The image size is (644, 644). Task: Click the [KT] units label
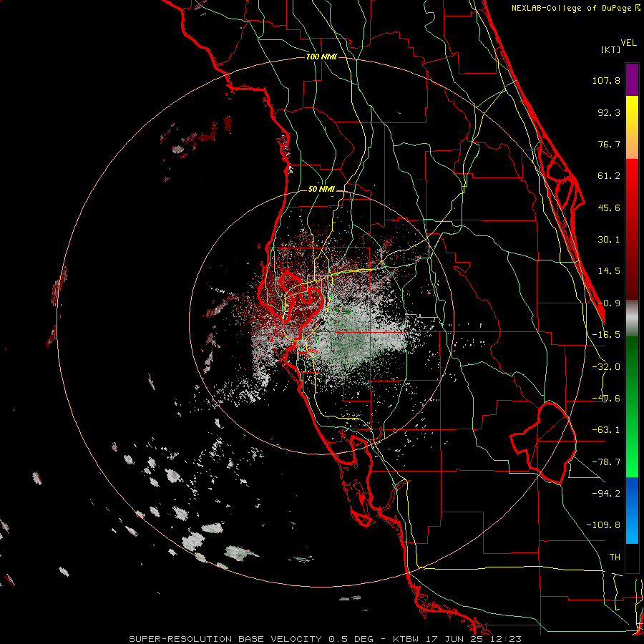tap(610, 49)
